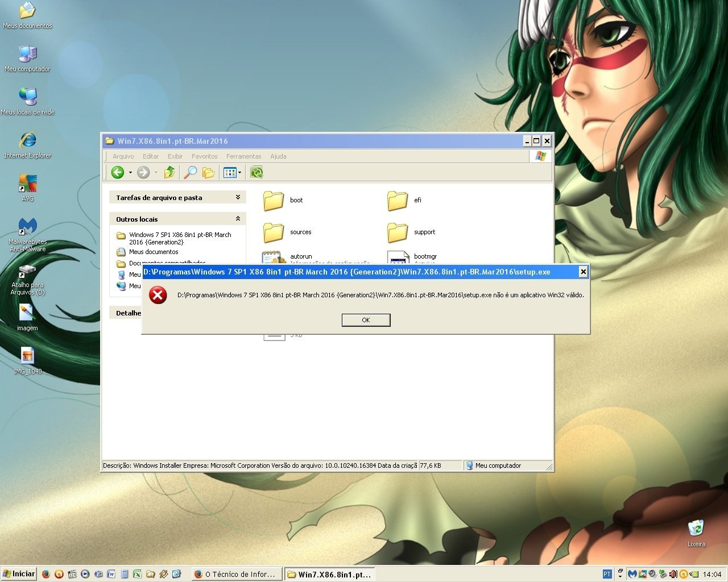Click the gray Forward arrow in Explorer toolbar
728x582 pixels.
(x=143, y=172)
